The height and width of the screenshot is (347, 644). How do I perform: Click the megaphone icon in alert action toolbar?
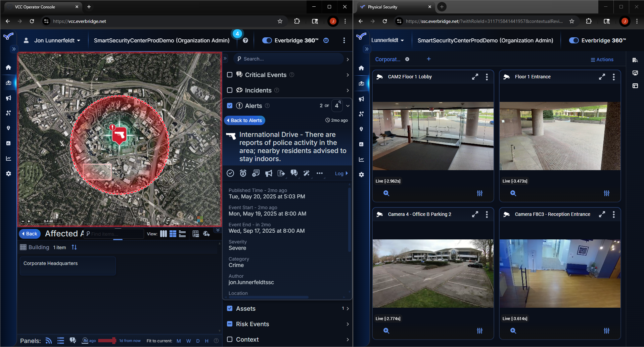(269, 173)
